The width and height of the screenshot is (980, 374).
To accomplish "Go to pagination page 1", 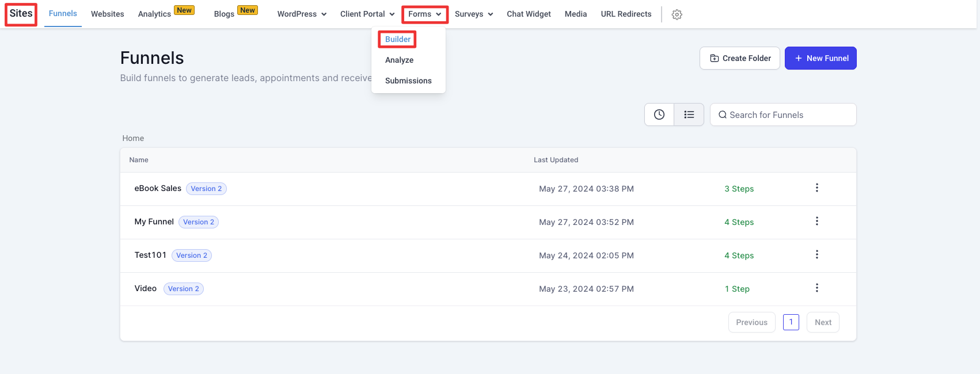I will point(791,322).
